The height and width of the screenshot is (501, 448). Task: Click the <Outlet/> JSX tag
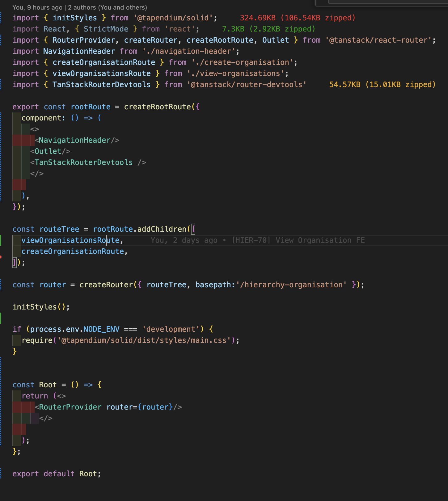point(50,151)
